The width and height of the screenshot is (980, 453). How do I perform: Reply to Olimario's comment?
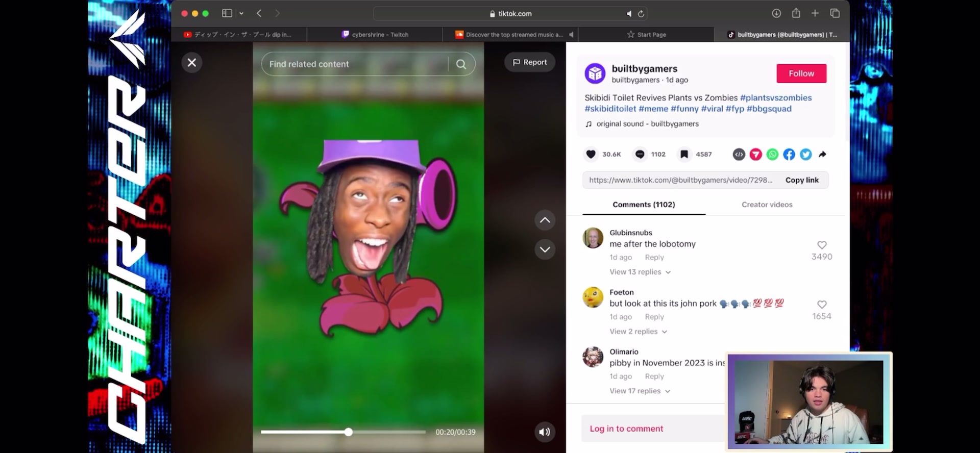[654, 376]
